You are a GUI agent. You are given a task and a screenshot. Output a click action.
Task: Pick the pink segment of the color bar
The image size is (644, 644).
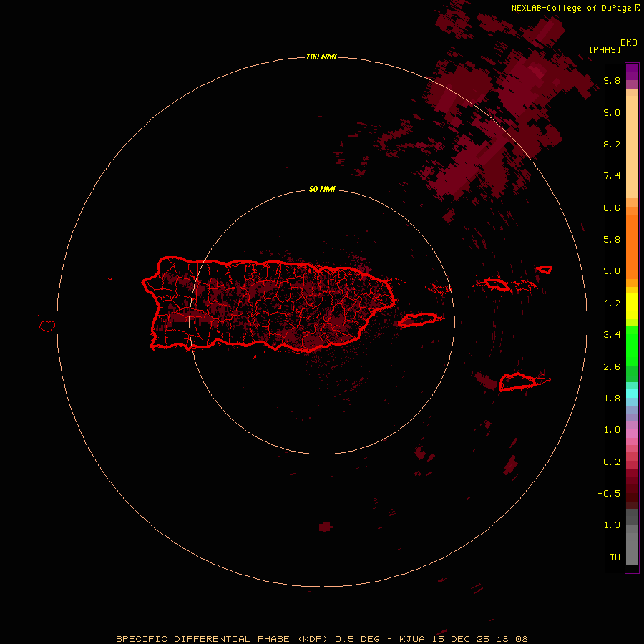point(632,434)
